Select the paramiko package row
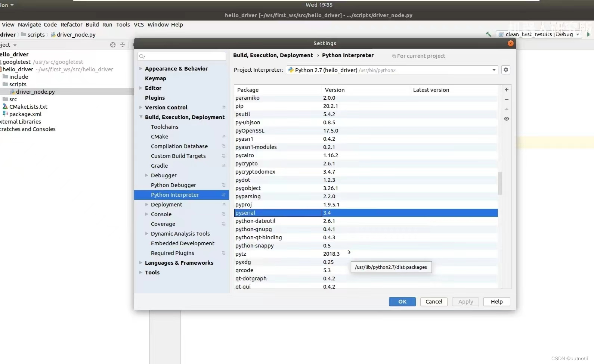This screenshot has width=594, height=364. tap(366, 98)
